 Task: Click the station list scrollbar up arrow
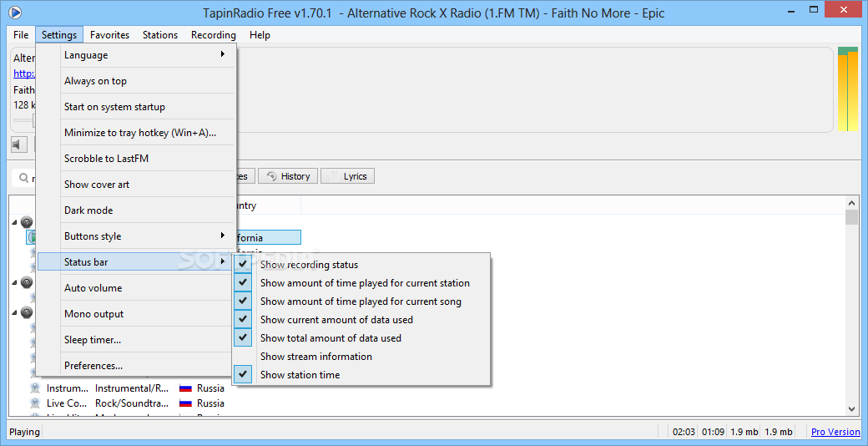tap(852, 202)
